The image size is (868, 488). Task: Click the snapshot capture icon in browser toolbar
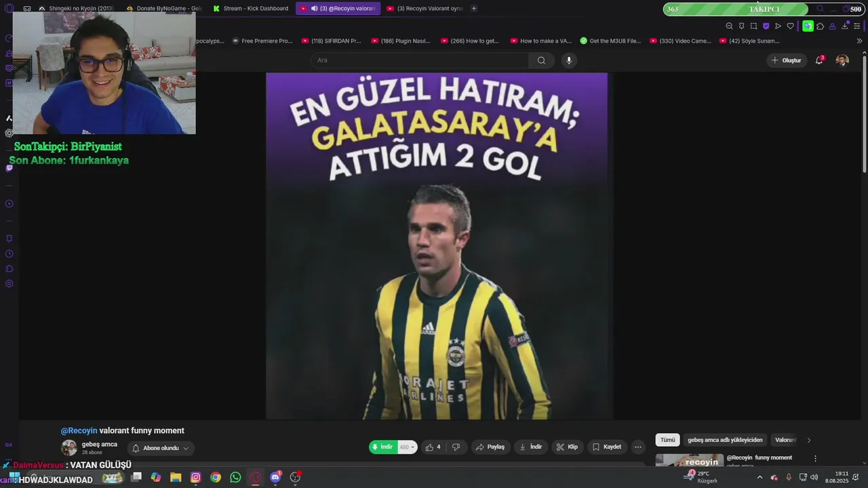(753, 26)
